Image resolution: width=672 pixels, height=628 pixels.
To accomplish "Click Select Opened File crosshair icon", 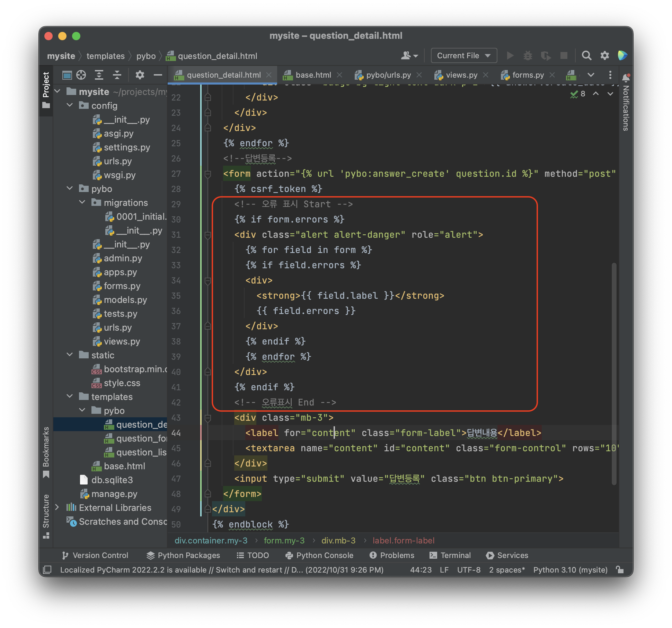I will [x=81, y=75].
